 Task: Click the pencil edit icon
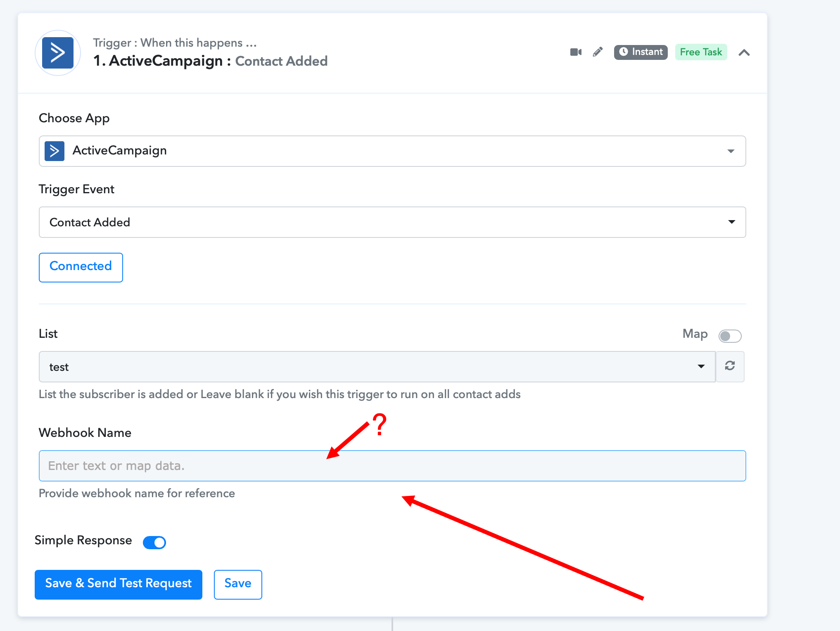[598, 52]
